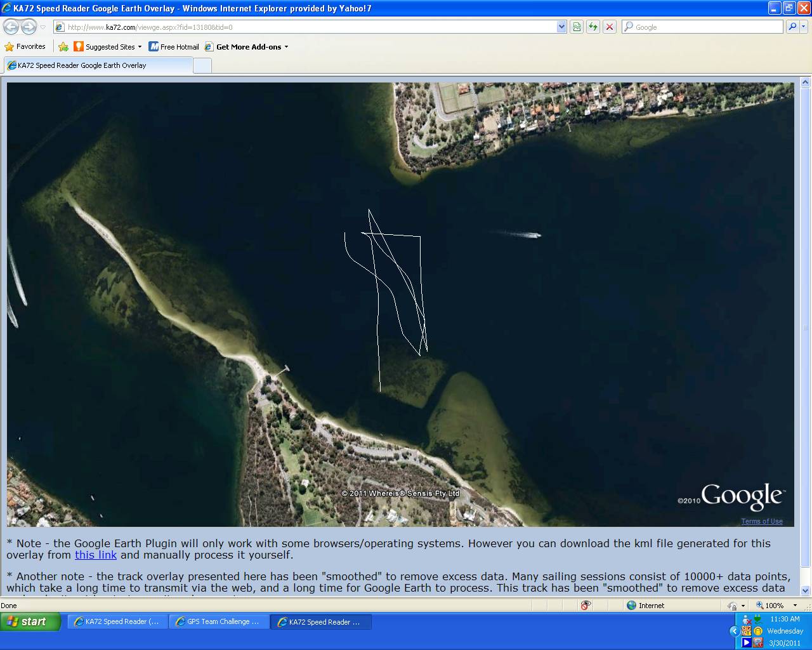Image resolution: width=812 pixels, height=650 pixels.
Task: Select the KA72 Speed Reader browser tab
Action: coord(98,65)
